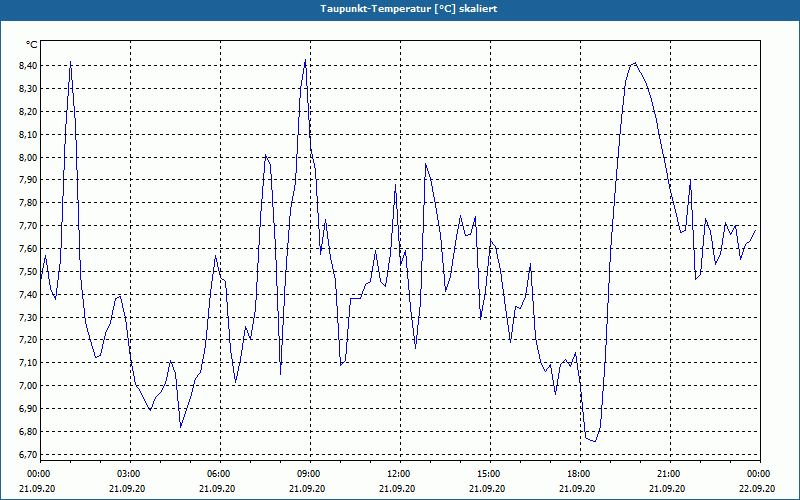Click the 03:00 time label
The width and height of the screenshot is (800, 500).
(x=128, y=474)
